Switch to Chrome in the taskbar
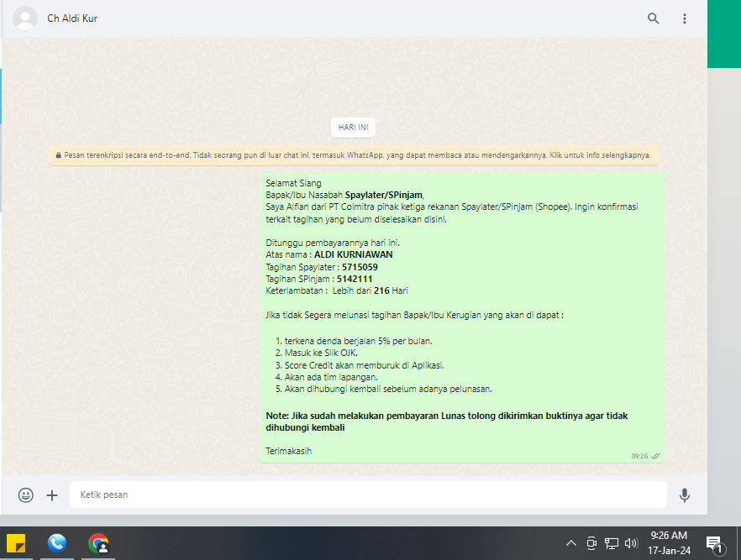 pos(97,543)
